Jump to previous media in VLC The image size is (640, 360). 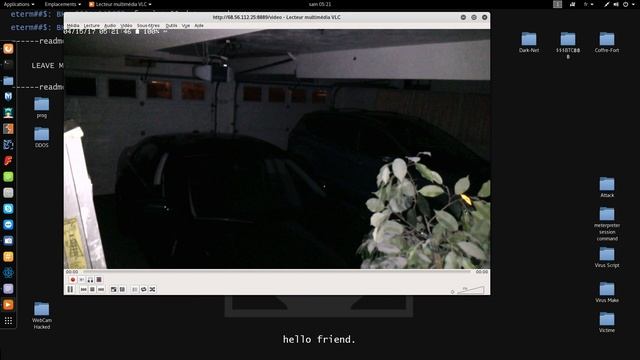click(x=84, y=289)
